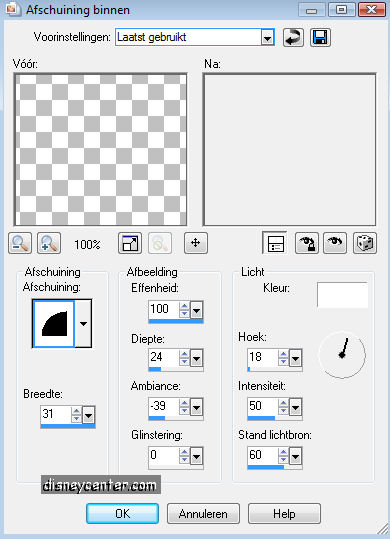This screenshot has height=539, width=390.
Task: Click the Vóór preview pane
Action: pos(100,150)
